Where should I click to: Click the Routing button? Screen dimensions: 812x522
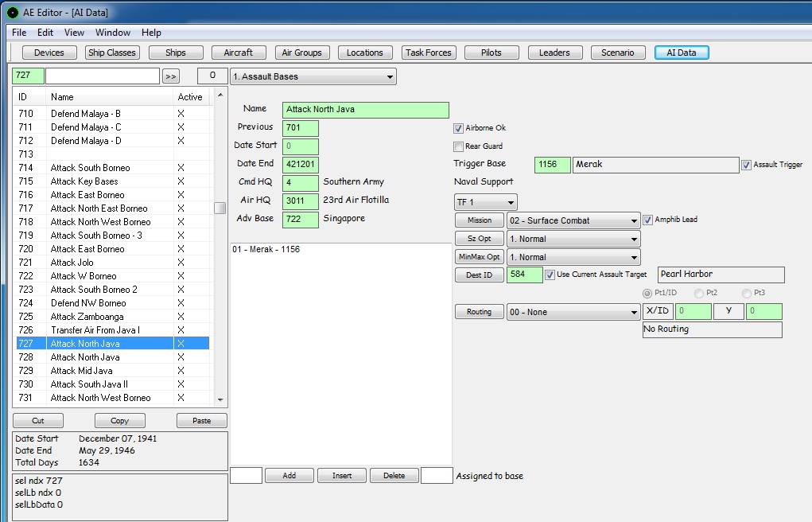tap(480, 312)
